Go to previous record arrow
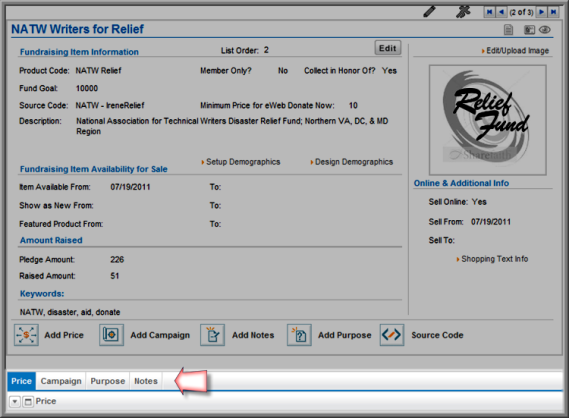The height and width of the screenshot is (418, 569). point(501,12)
